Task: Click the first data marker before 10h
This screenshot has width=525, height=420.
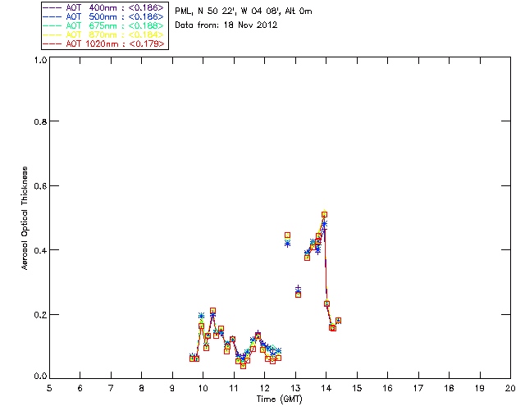Action: coord(192,358)
